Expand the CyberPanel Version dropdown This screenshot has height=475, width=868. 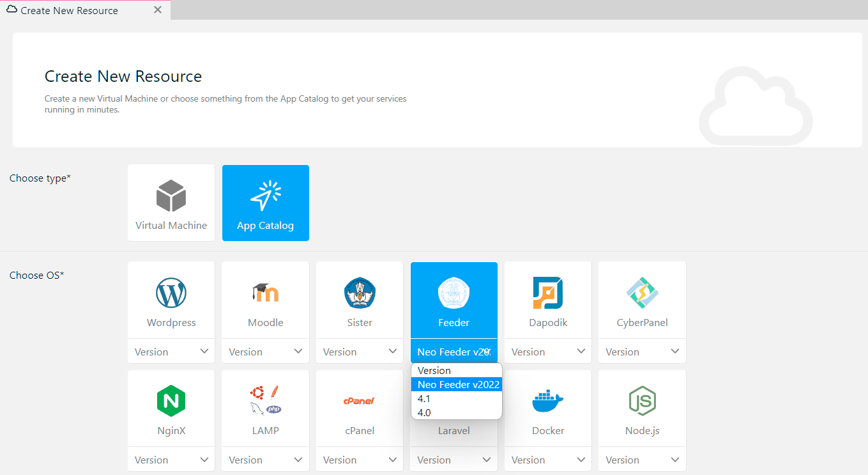(642, 352)
